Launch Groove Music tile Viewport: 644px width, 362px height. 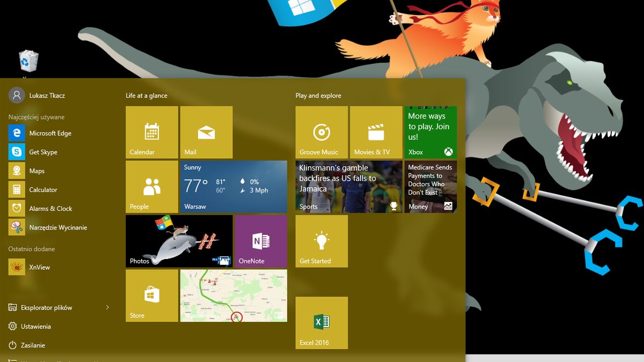click(321, 132)
